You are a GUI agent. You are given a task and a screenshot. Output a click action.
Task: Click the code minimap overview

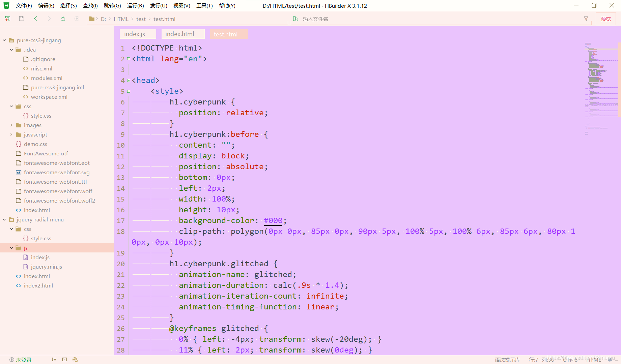pos(601,88)
